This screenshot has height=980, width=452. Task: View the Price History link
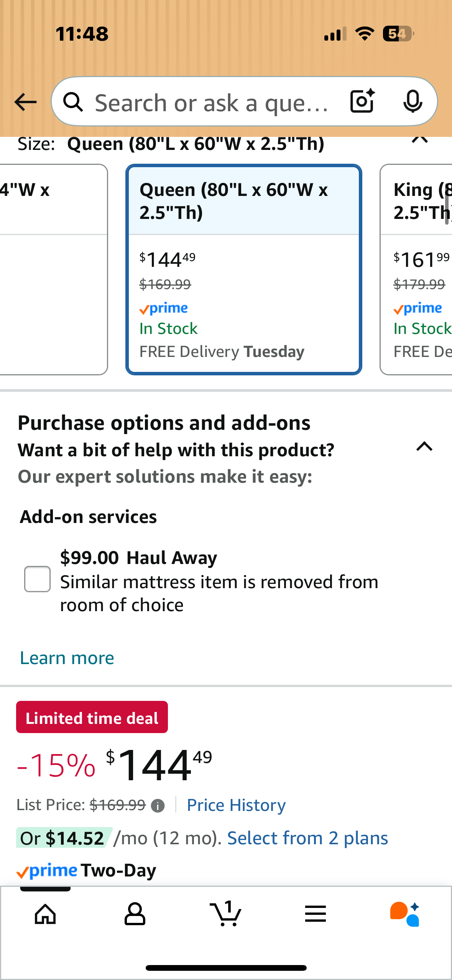(236, 805)
